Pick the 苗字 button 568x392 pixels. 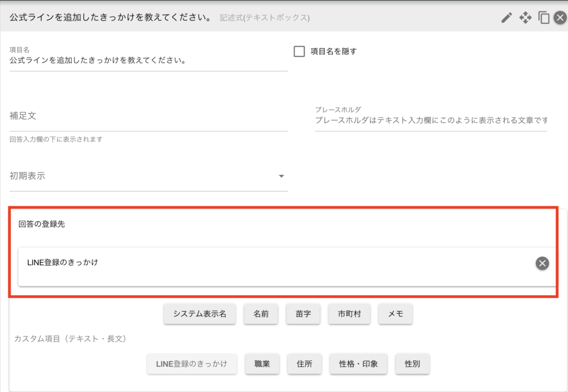pos(303,314)
